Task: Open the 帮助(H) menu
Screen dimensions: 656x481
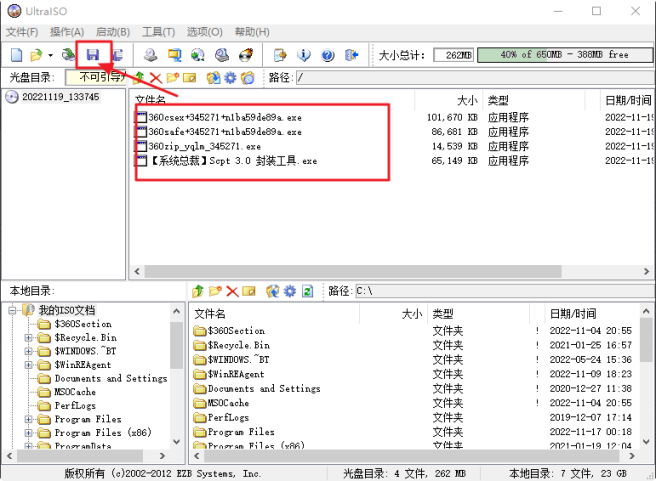Action: coord(252,32)
